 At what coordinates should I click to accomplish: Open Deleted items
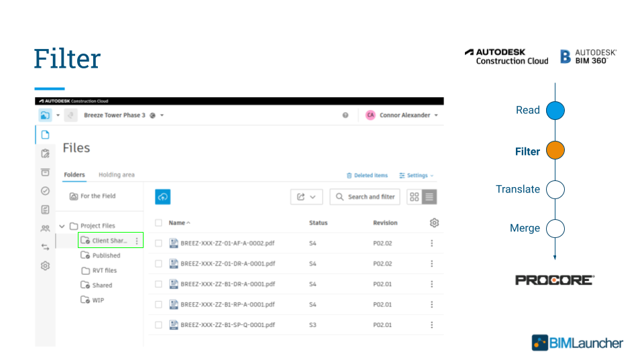[367, 175]
